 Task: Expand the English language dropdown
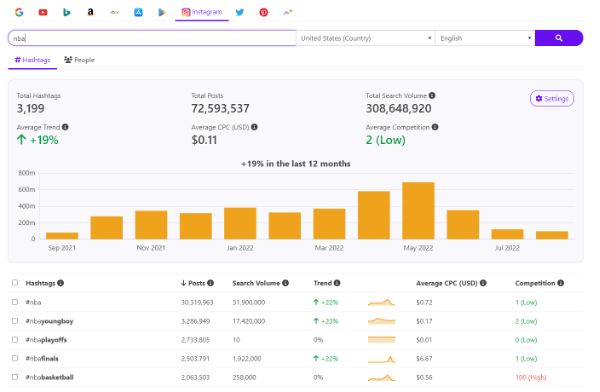[485, 38]
